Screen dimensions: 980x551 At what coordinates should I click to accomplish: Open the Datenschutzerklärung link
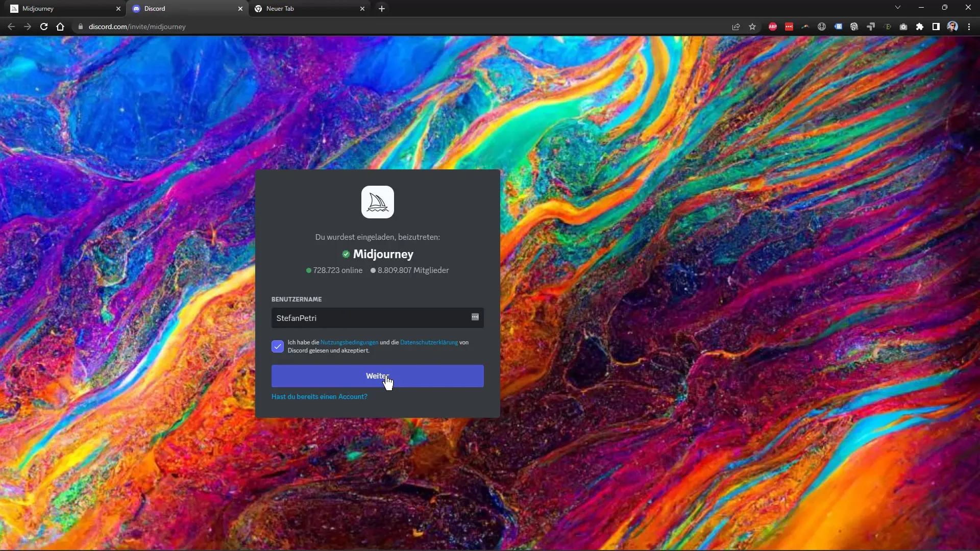click(x=429, y=342)
